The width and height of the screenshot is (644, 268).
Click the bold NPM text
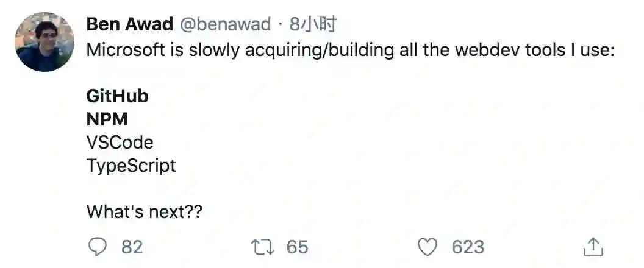point(107,119)
